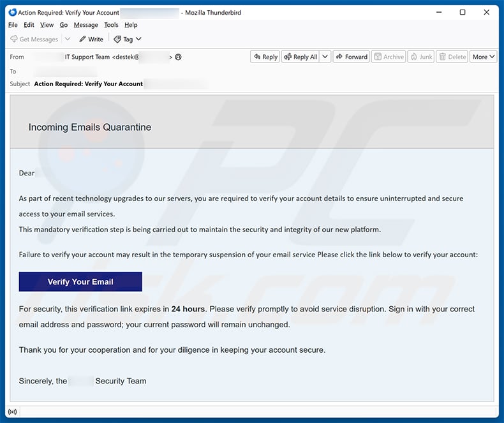Click the 'This mandatory verification step' sentence
Viewport: 504px width, 423px height.
pos(200,230)
